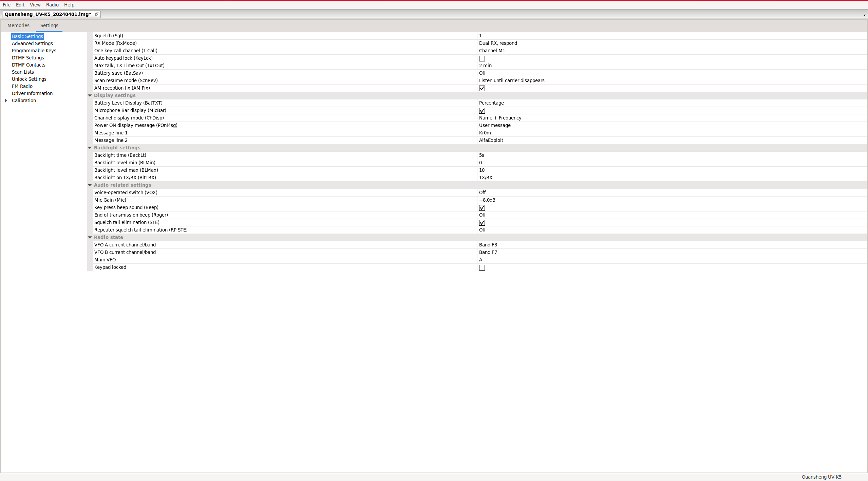Toggle Microphone Bar display checkbox
868x481 pixels.
coord(482,111)
